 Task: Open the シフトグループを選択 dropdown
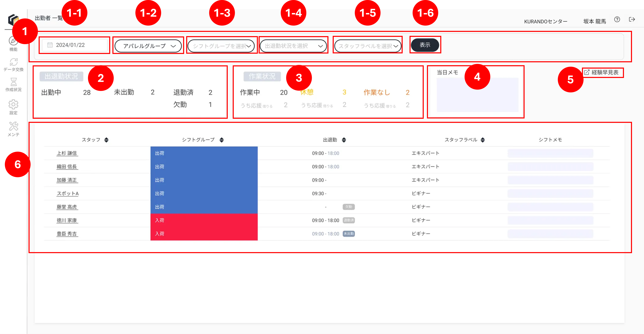[221, 46]
